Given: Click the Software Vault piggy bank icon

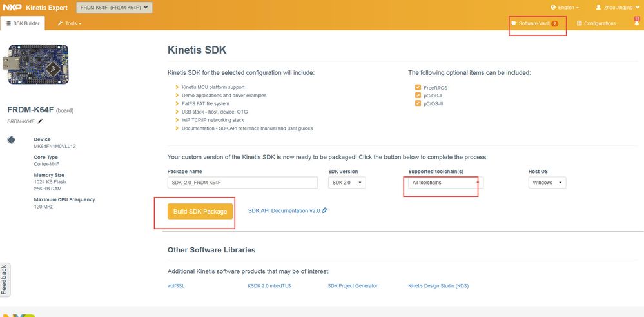Looking at the screenshot, I should (x=514, y=23).
